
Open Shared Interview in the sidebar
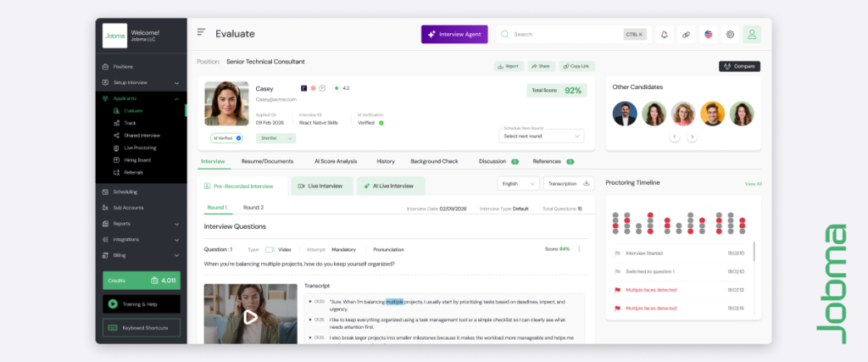point(142,135)
